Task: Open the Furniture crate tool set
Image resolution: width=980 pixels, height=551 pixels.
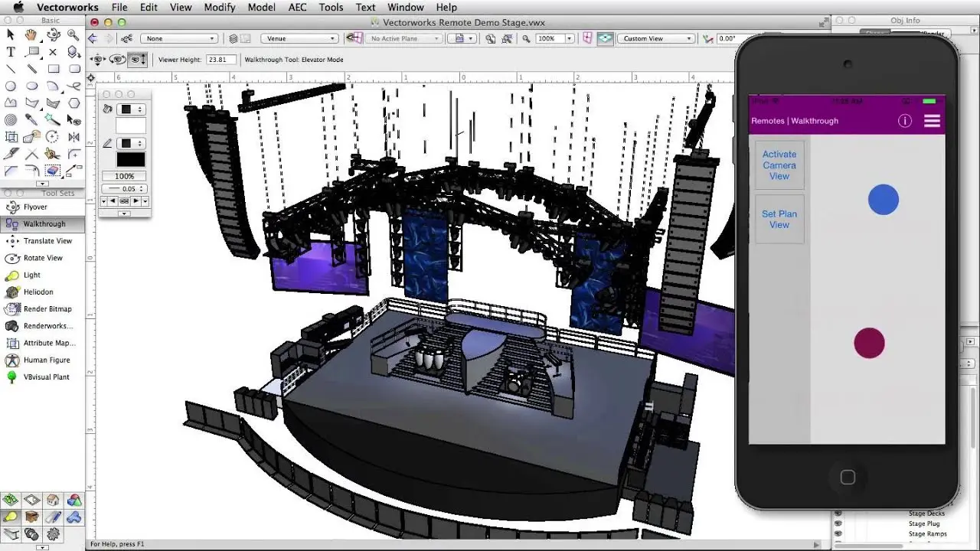Action: tap(31, 517)
